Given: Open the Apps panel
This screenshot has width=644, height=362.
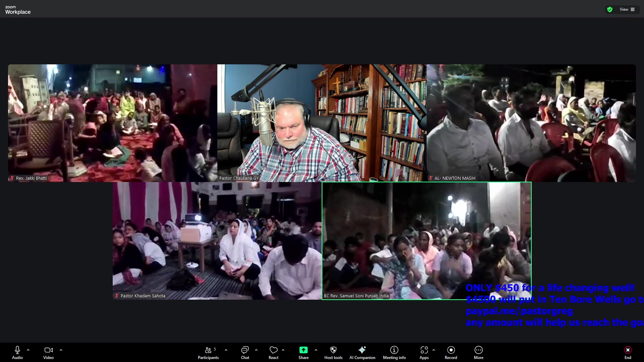Looking at the screenshot, I should point(424,352).
